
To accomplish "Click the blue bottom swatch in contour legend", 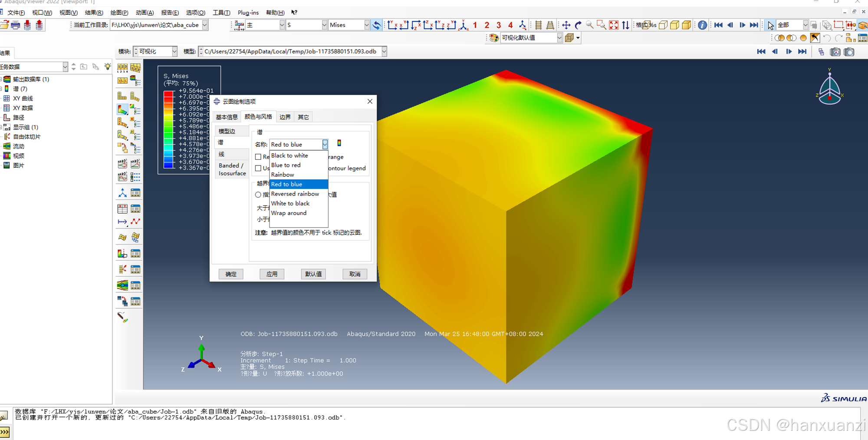I will pyautogui.click(x=168, y=165).
